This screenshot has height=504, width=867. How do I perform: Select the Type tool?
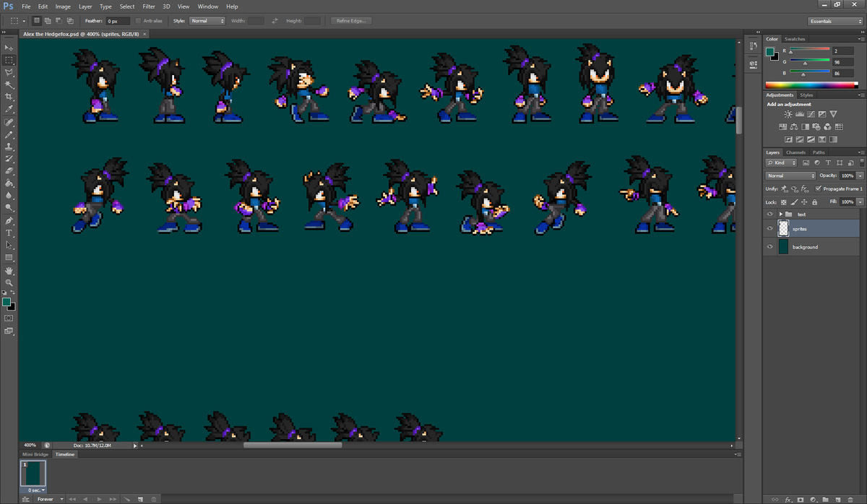(9, 233)
